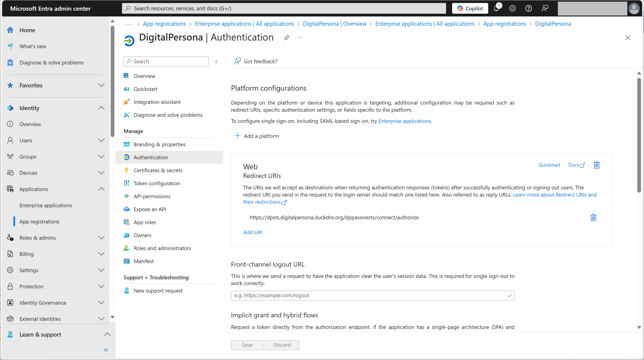Click the Integration assistant rocket icon

pyautogui.click(x=126, y=102)
